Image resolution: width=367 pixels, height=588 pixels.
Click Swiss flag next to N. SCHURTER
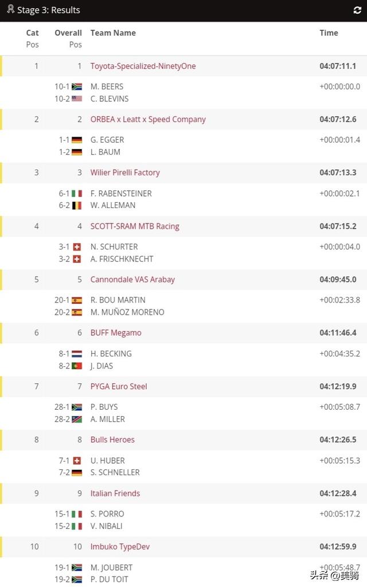click(77, 247)
